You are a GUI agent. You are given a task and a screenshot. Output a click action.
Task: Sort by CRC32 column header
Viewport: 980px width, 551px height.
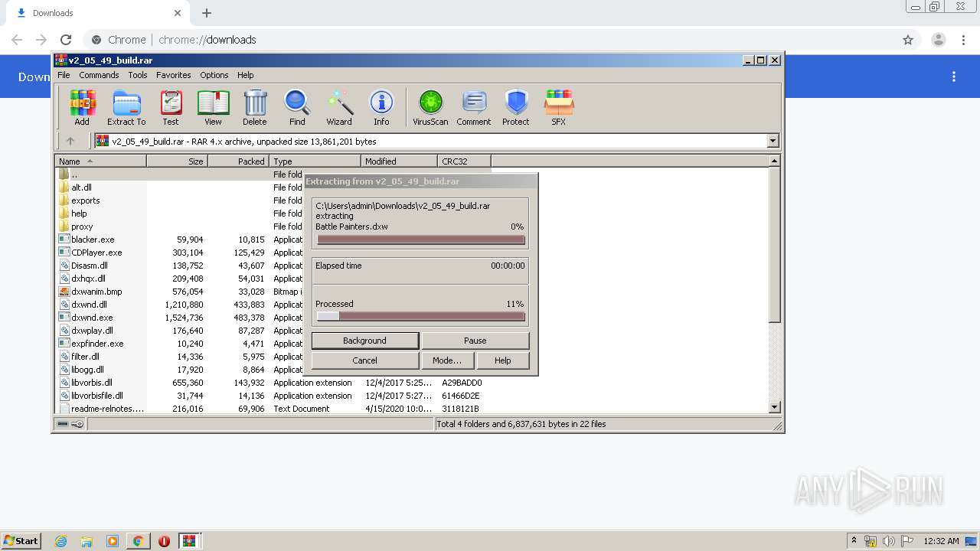tap(464, 161)
